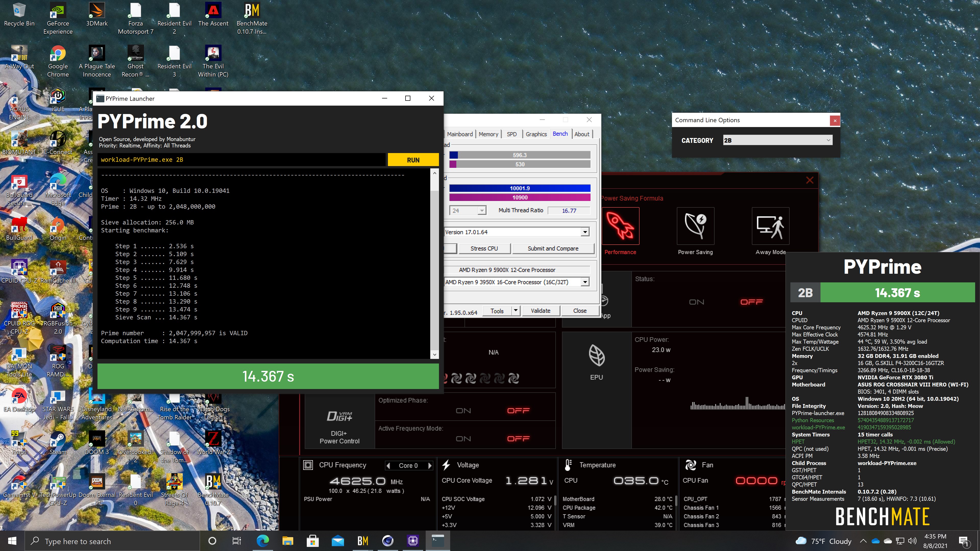Open BenchMate 0.10.7 desktop shortcut
The width and height of the screenshot is (980, 551).
(213, 490)
